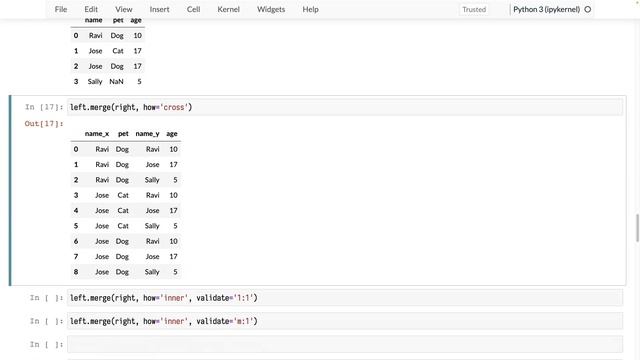
Task: Click the NaN cell in Sally's row
Action: point(116,82)
